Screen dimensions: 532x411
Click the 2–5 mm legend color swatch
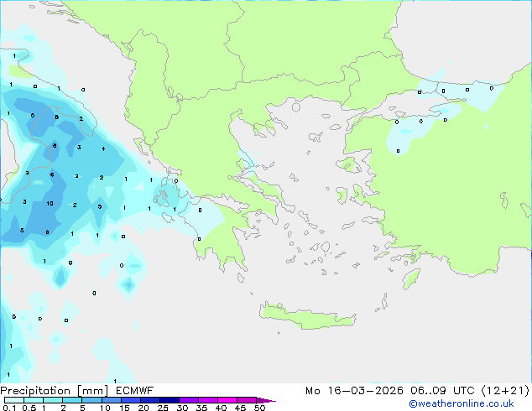point(72,400)
